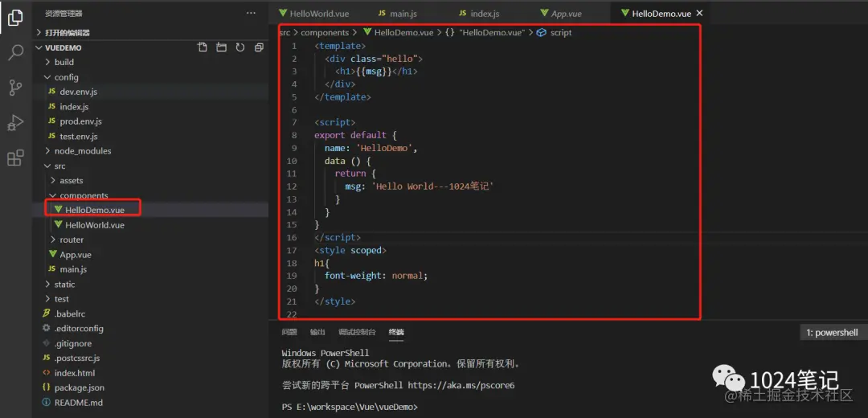Open the Run and Debug view
868x418 pixels.
point(15,122)
